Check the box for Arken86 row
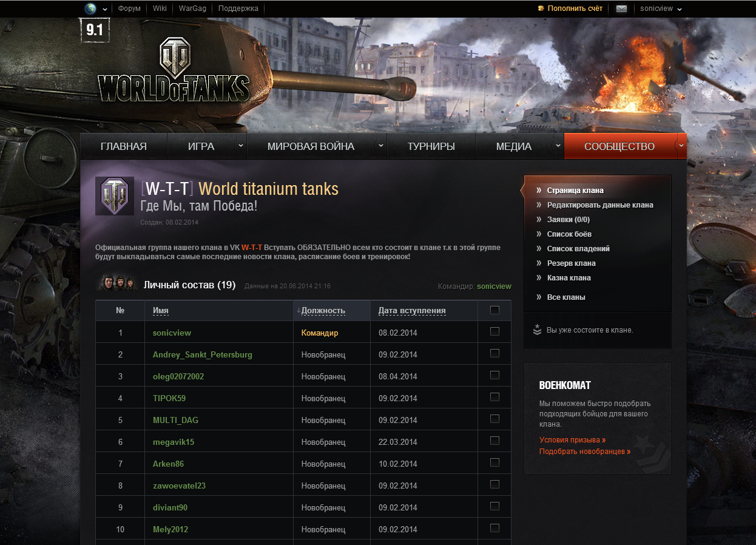Viewport: 756px width, 545px height. pos(494,462)
